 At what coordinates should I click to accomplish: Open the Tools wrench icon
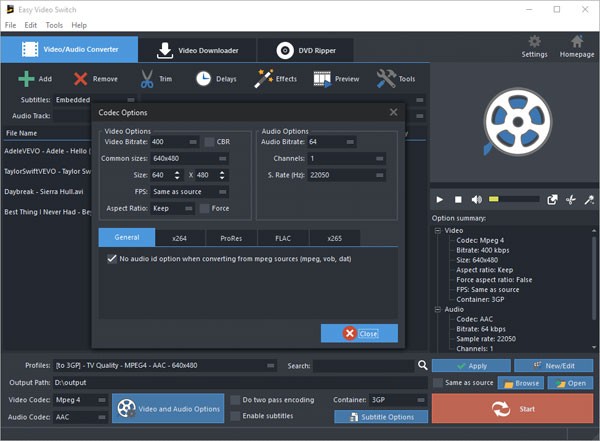(385, 78)
